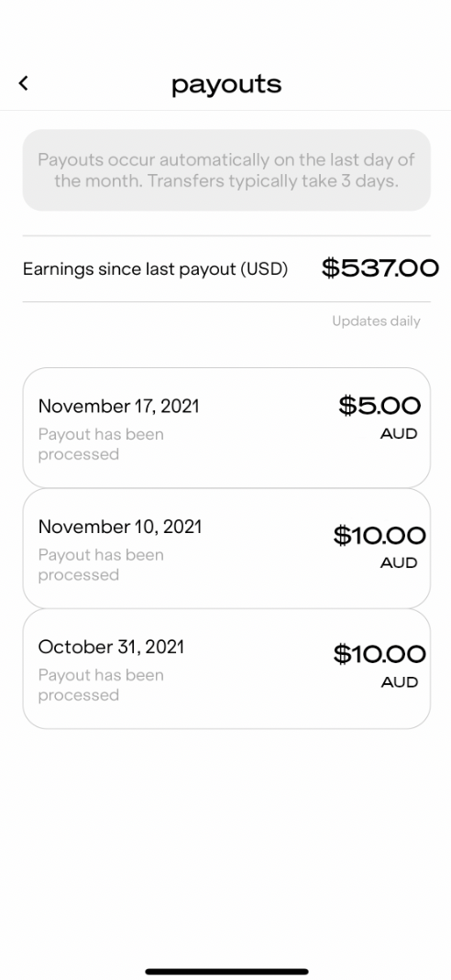
Task: Tap the Earnings since last payout label
Action: point(155,269)
